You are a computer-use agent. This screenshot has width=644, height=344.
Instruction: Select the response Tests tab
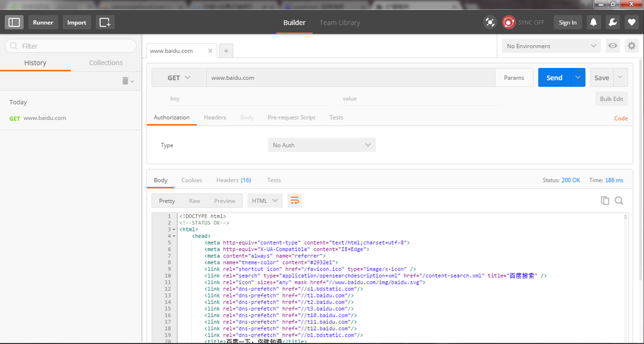pyautogui.click(x=274, y=180)
